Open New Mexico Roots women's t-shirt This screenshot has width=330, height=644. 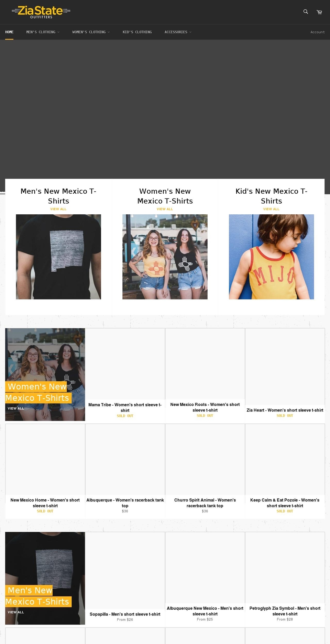point(205,407)
